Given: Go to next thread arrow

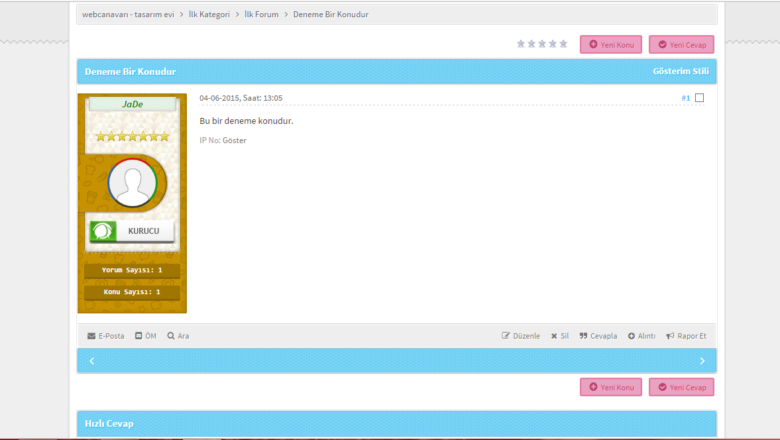Looking at the screenshot, I should tap(702, 361).
